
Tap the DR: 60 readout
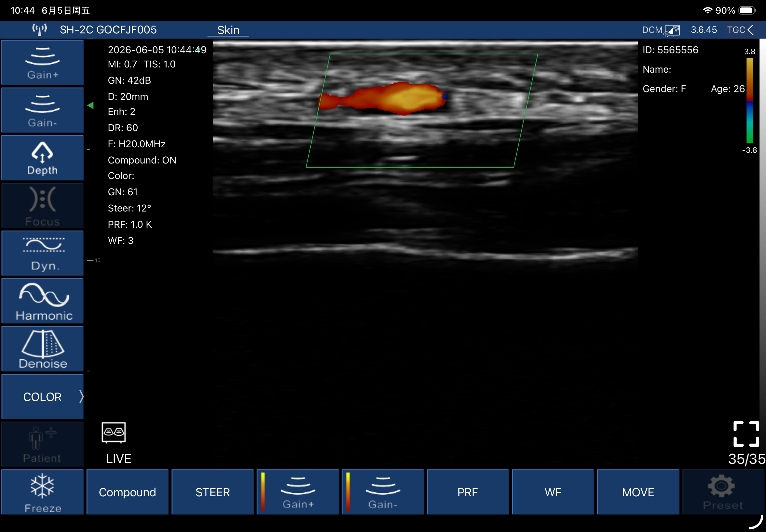(x=123, y=128)
